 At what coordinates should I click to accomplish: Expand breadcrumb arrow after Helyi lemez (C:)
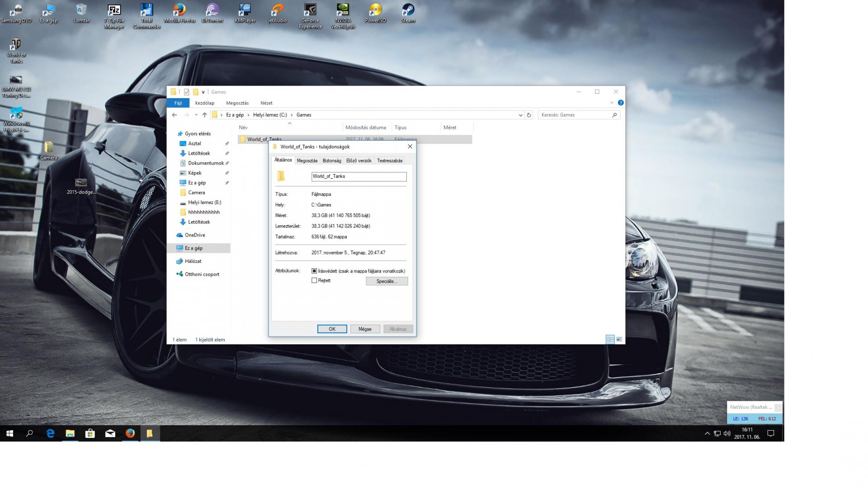pos(292,115)
